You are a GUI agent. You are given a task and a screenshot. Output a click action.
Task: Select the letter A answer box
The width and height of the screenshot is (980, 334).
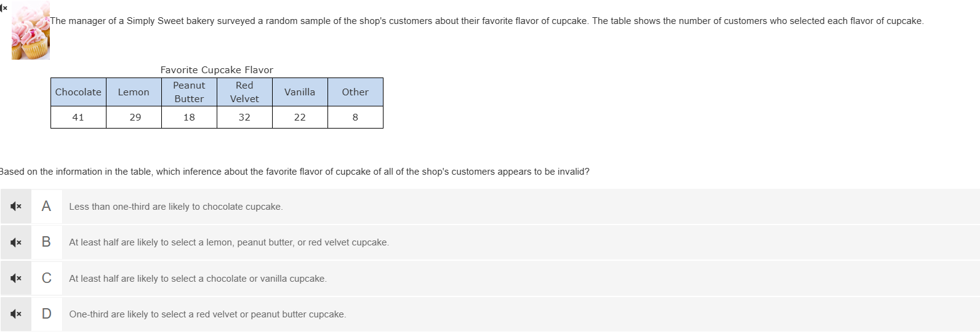[x=46, y=207]
